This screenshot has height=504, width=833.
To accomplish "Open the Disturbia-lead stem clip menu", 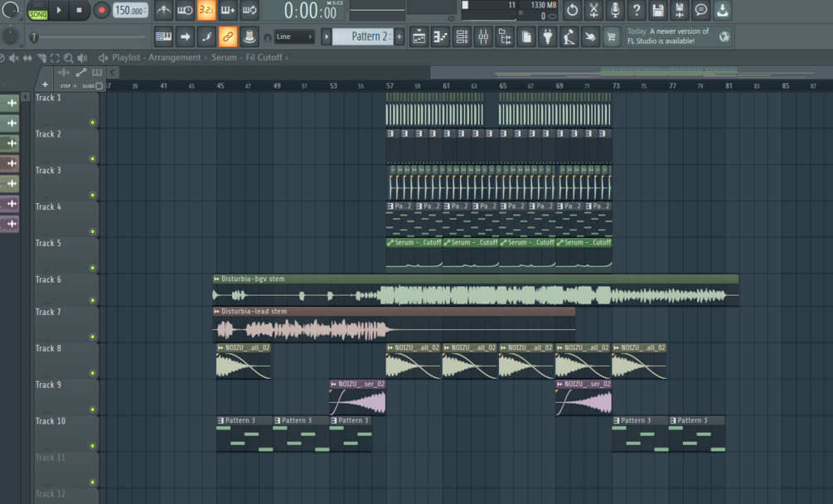I will 216,311.
